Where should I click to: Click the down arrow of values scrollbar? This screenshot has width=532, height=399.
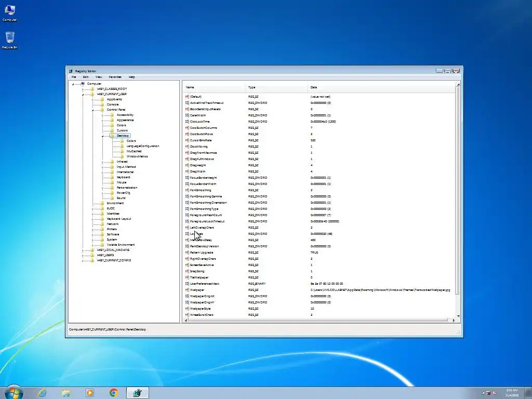[x=458, y=316]
